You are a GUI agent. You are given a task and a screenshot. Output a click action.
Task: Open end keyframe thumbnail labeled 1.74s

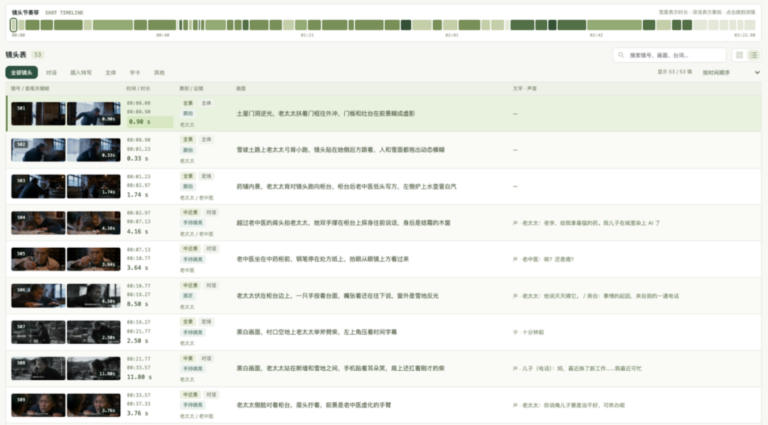pos(94,187)
